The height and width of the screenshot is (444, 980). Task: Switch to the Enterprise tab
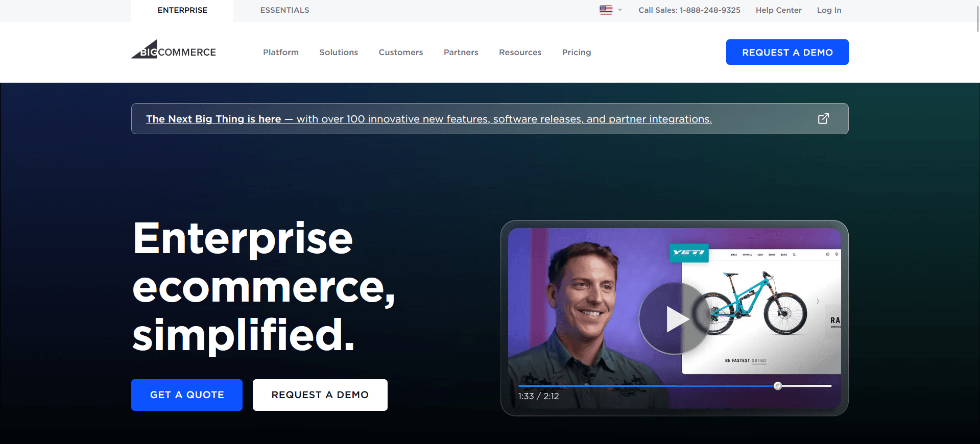[x=182, y=10]
